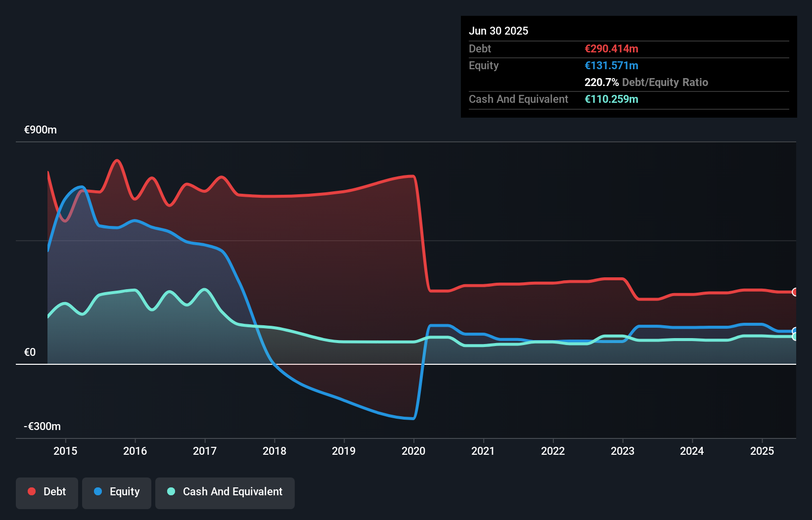The image size is (812, 520).
Task: Click the red Debt legend dot icon
Action: click(31, 492)
